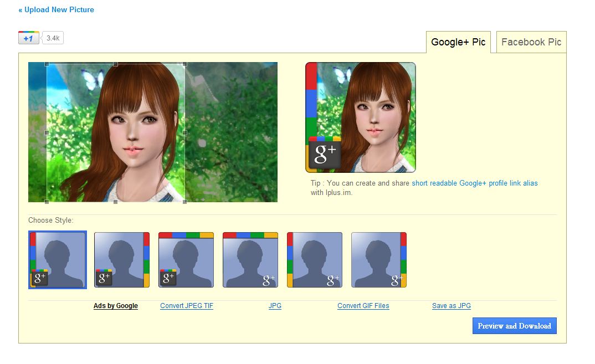The image size is (595, 364).
Task: Open the Convert GIF Files ad link
Action: 363,306
